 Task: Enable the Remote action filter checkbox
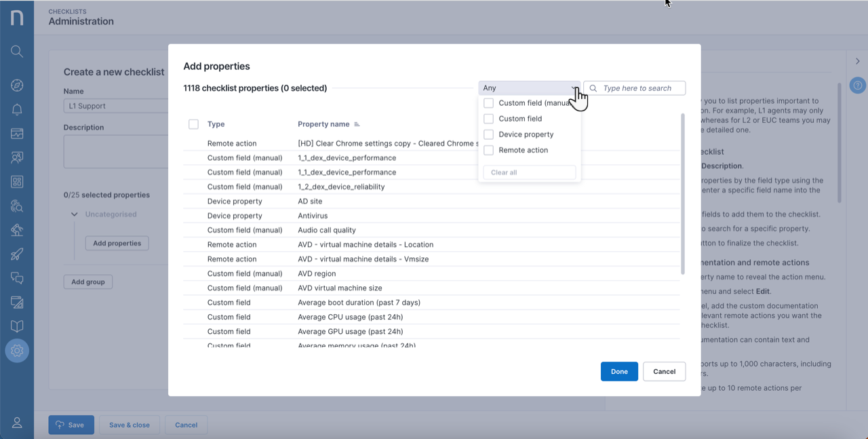coord(488,150)
